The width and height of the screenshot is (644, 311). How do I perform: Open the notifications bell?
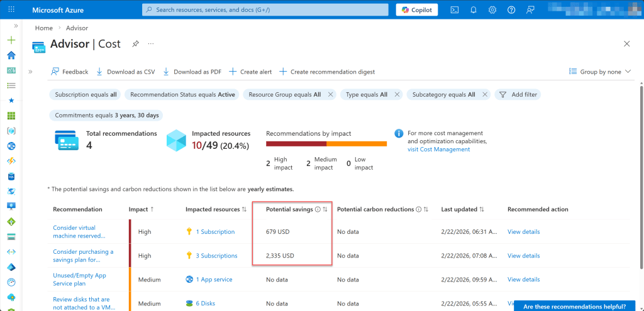click(474, 10)
